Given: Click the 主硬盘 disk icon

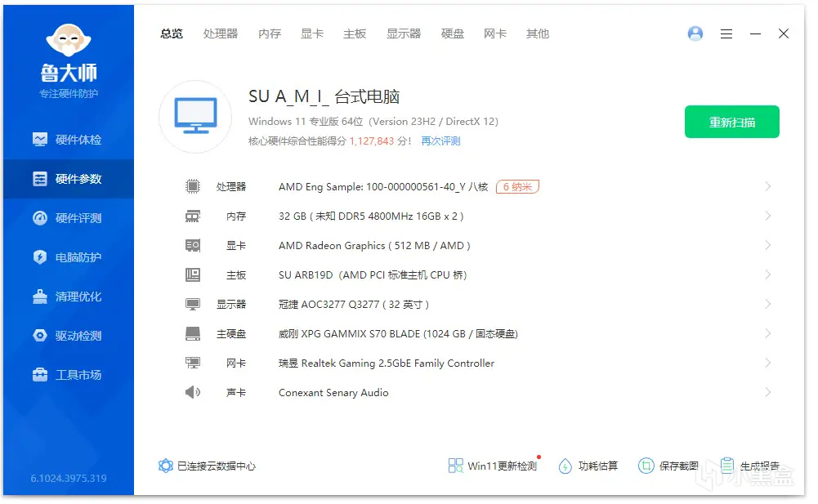Looking at the screenshot, I should click(x=193, y=333).
